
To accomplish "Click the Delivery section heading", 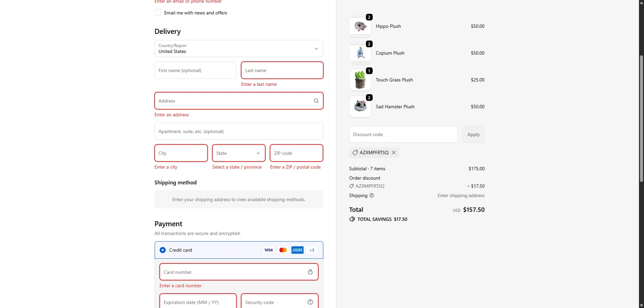I will tap(167, 31).
